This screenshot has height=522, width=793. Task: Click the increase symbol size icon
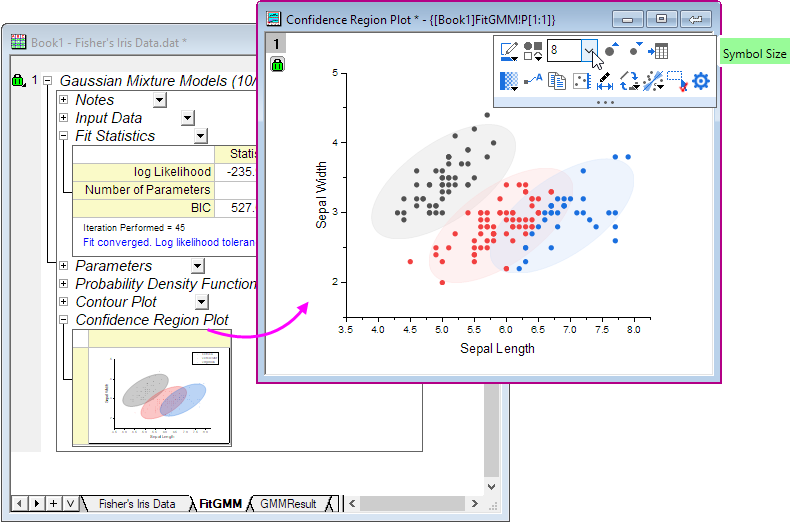click(611, 50)
